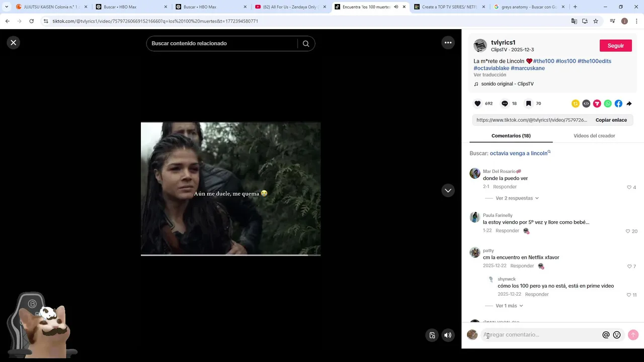Image resolution: width=644 pixels, height=362 pixels.
Task: Share the video via the Facebook icon
Action: tap(618, 104)
